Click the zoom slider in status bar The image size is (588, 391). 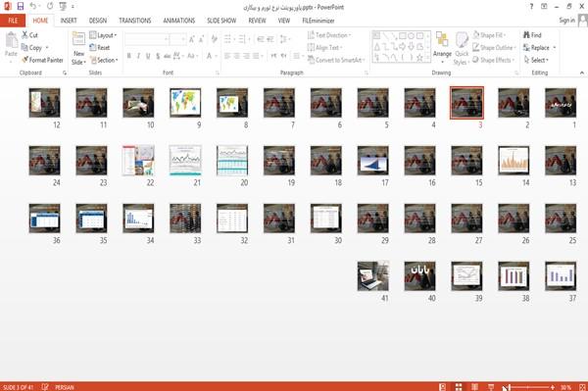530,387
